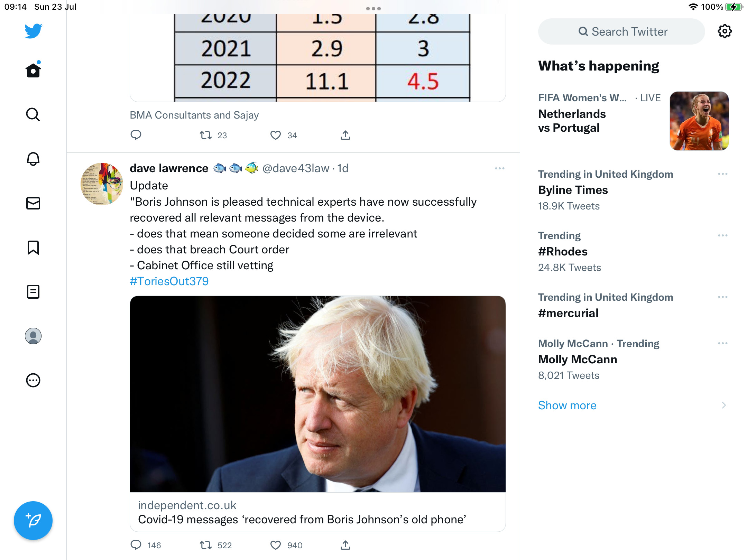Show more trending topics
747x560 pixels.
pyautogui.click(x=567, y=405)
